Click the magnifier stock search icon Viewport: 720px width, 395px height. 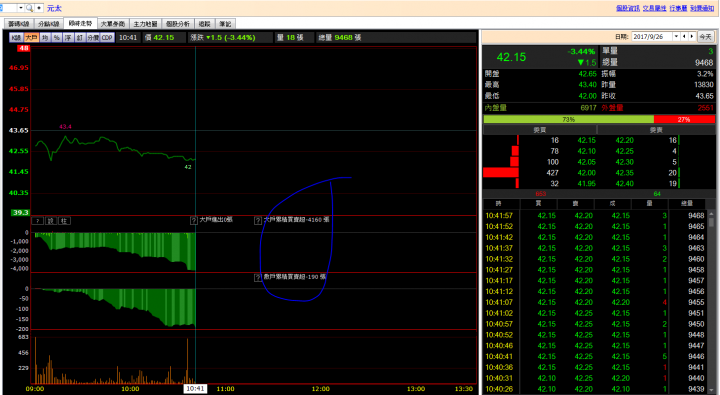tap(29, 8)
